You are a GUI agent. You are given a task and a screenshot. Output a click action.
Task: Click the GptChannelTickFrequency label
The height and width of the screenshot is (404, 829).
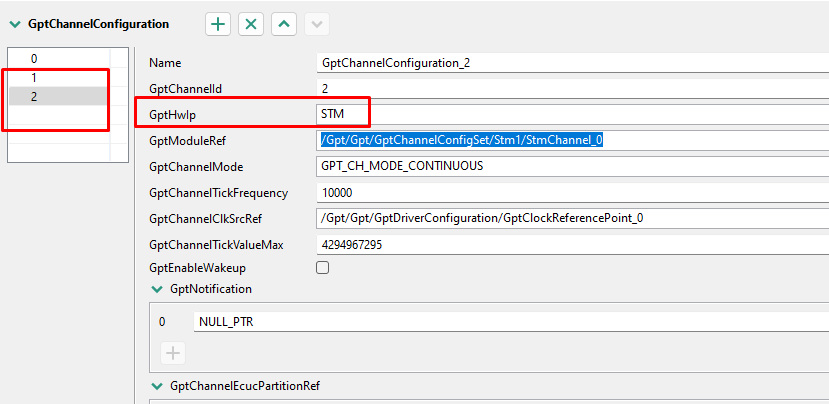click(x=218, y=193)
